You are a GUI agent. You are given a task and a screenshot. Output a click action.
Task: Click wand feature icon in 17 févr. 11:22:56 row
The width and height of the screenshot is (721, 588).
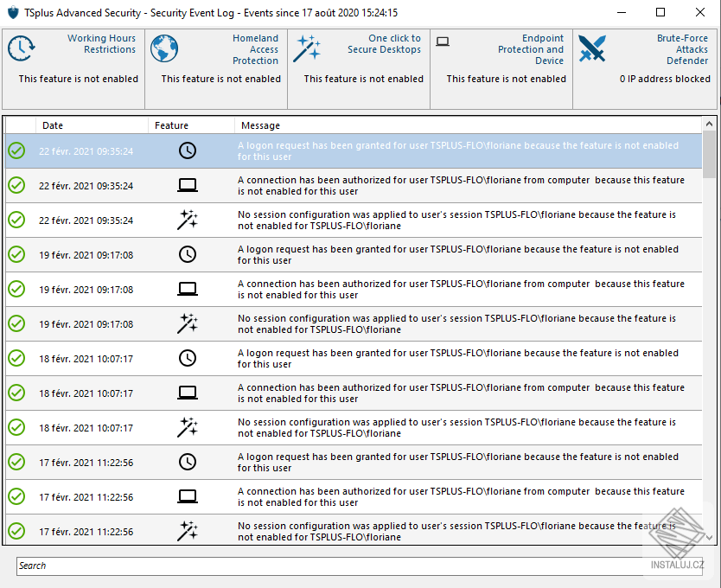[x=188, y=531]
